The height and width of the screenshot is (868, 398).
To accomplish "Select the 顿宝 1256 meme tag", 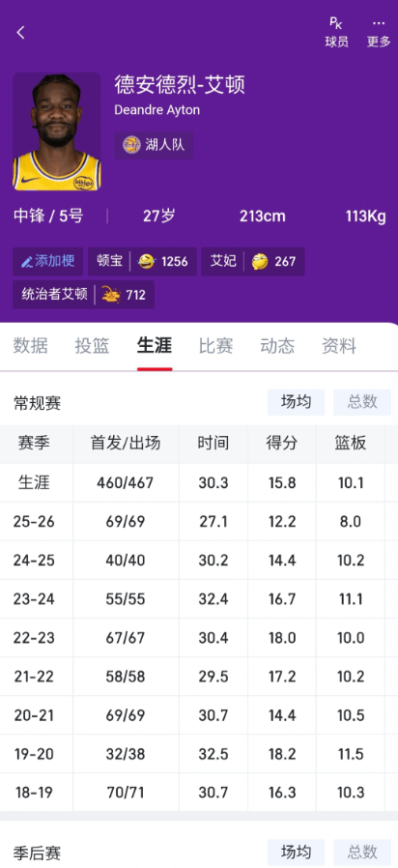I will coord(142,261).
